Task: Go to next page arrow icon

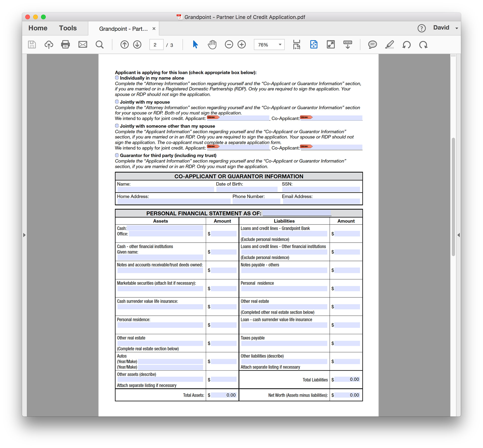Action: [137, 45]
